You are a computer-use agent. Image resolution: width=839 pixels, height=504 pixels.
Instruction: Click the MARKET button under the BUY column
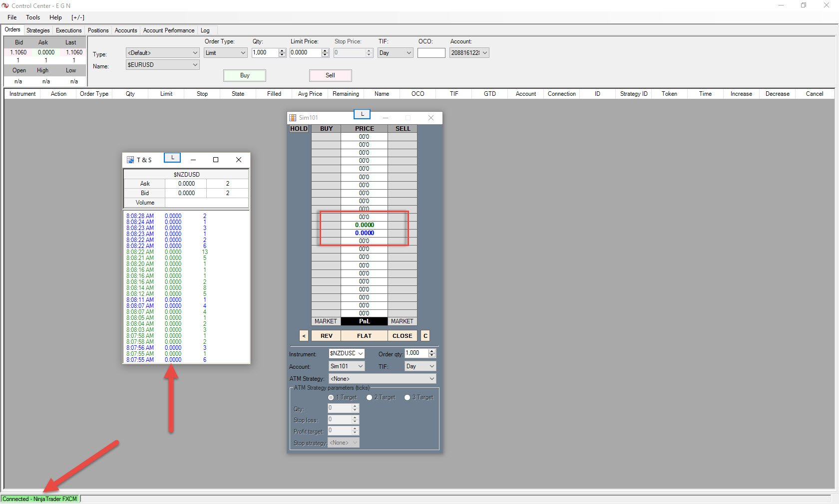click(x=326, y=321)
